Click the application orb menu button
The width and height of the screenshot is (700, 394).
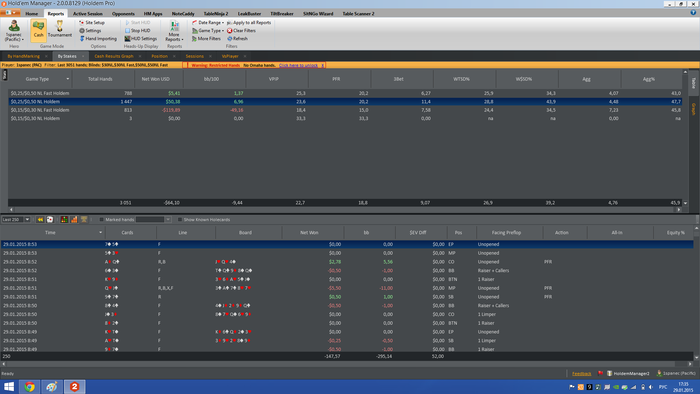click(10, 13)
